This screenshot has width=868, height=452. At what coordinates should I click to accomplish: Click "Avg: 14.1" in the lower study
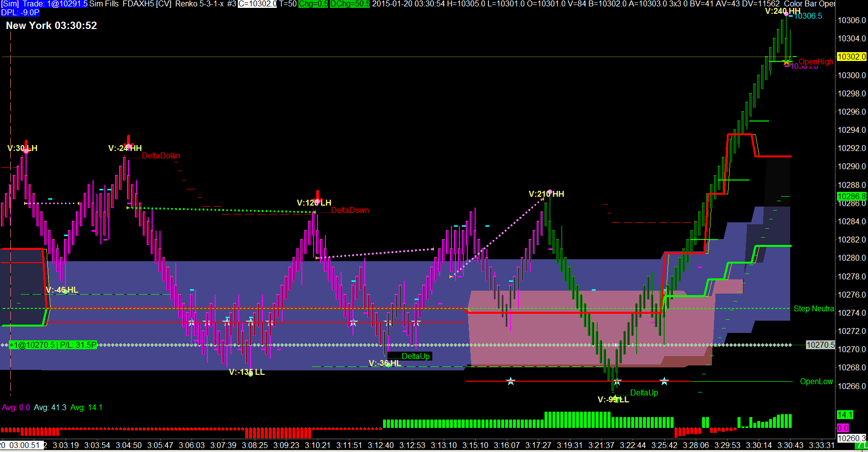[x=86, y=407]
